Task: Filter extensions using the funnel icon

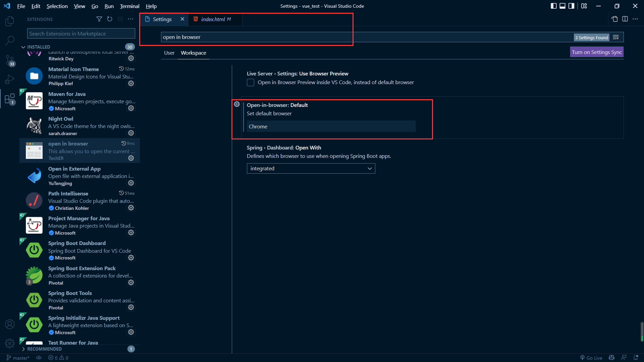Action: point(99,19)
